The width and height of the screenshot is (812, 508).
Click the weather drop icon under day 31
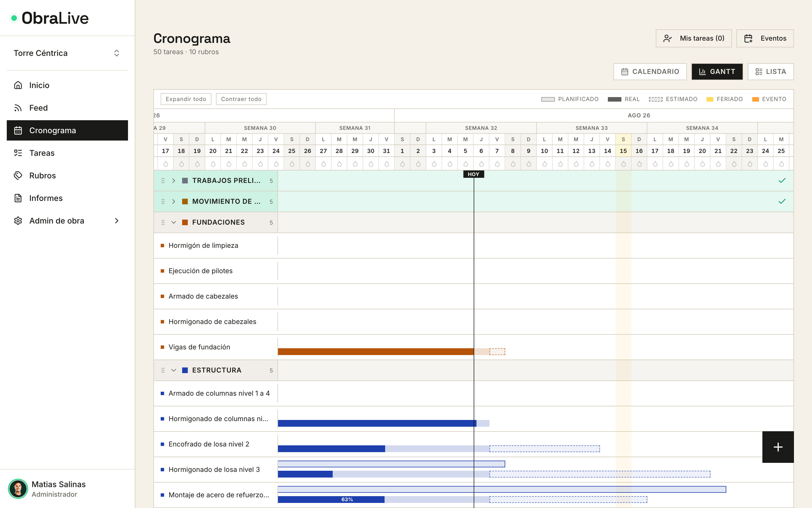click(x=387, y=164)
